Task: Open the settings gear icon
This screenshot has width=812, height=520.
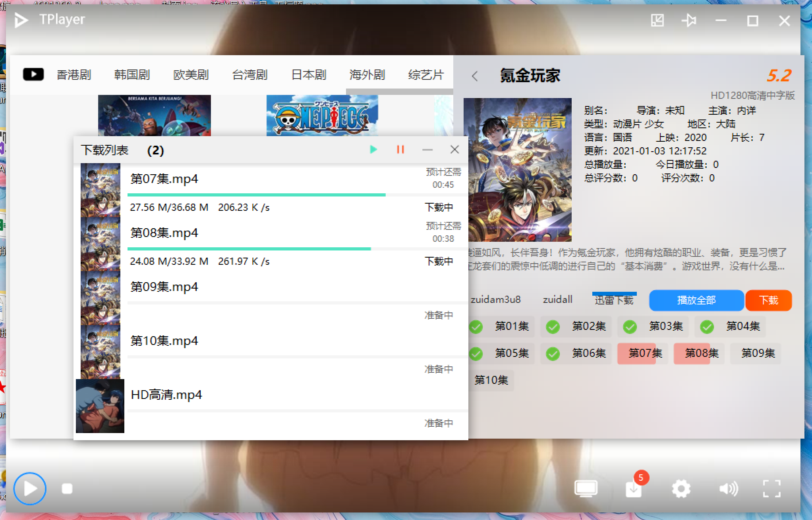Action: tap(681, 489)
